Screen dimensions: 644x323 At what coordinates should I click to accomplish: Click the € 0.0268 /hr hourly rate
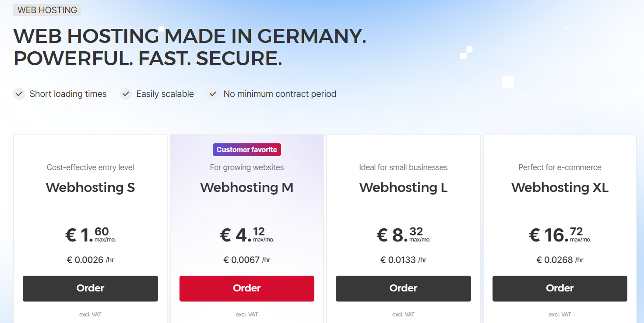click(560, 260)
